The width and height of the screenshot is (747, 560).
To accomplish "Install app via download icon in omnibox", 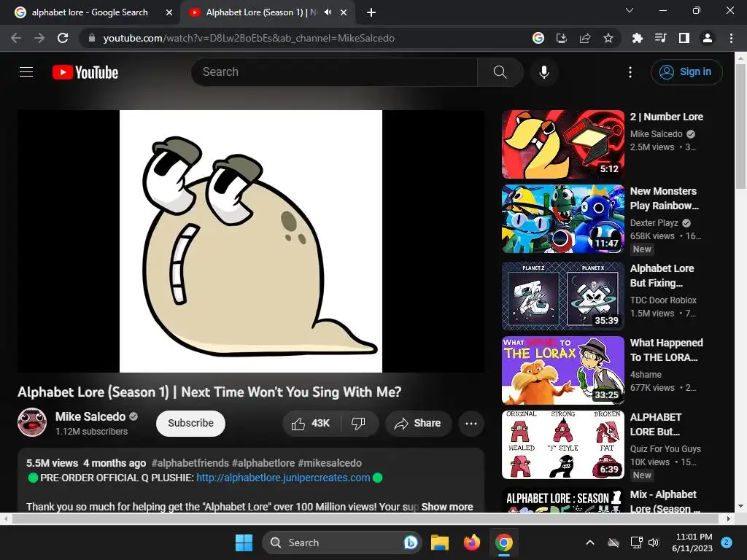I will (x=562, y=38).
